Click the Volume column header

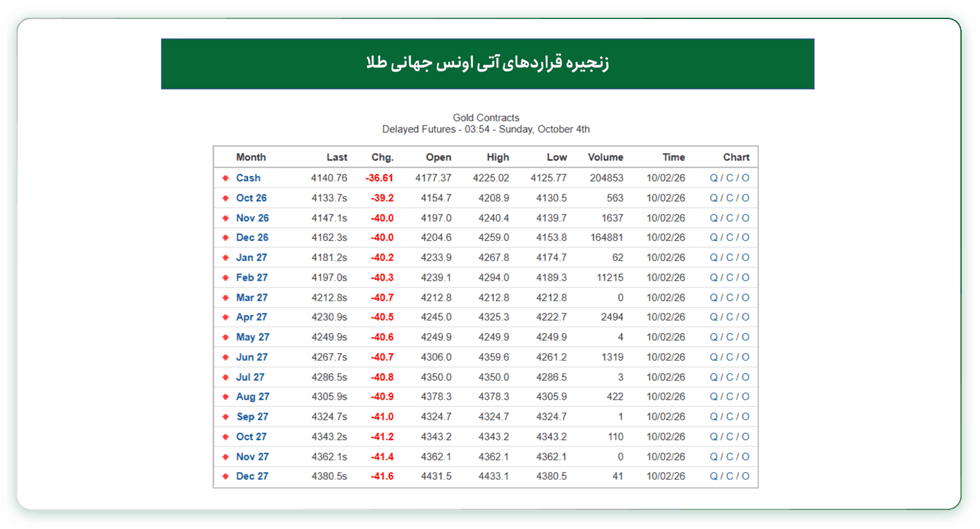click(x=606, y=157)
